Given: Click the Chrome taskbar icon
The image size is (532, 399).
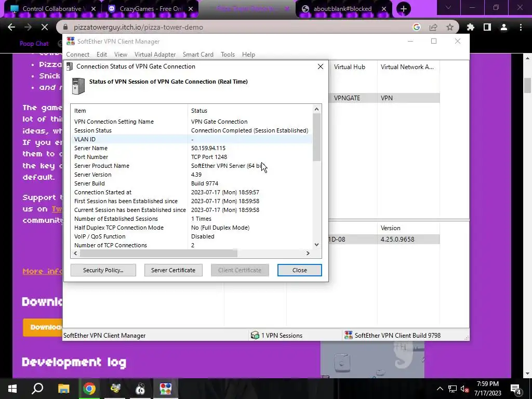Looking at the screenshot, I should [89, 389].
